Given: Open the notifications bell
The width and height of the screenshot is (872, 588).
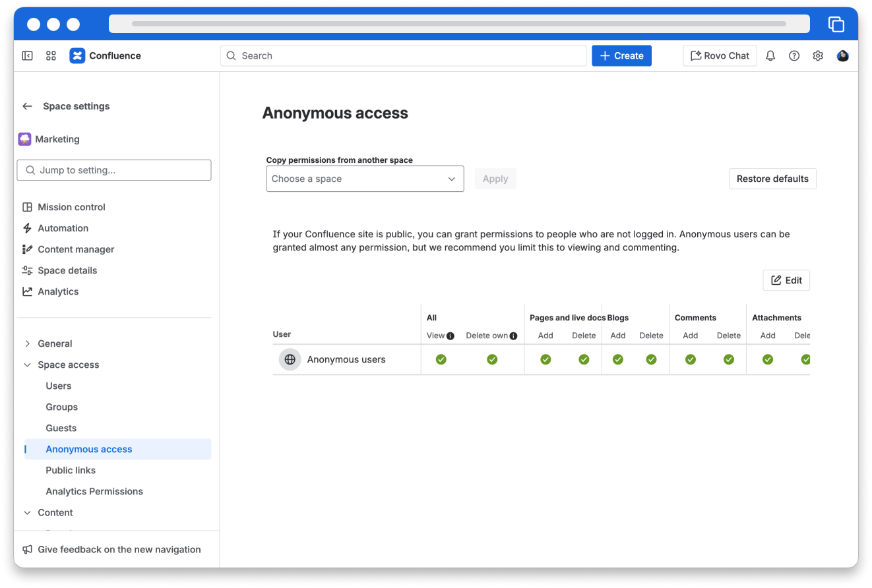Looking at the screenshot, I should pyautogui.click(x=770, y=56).
